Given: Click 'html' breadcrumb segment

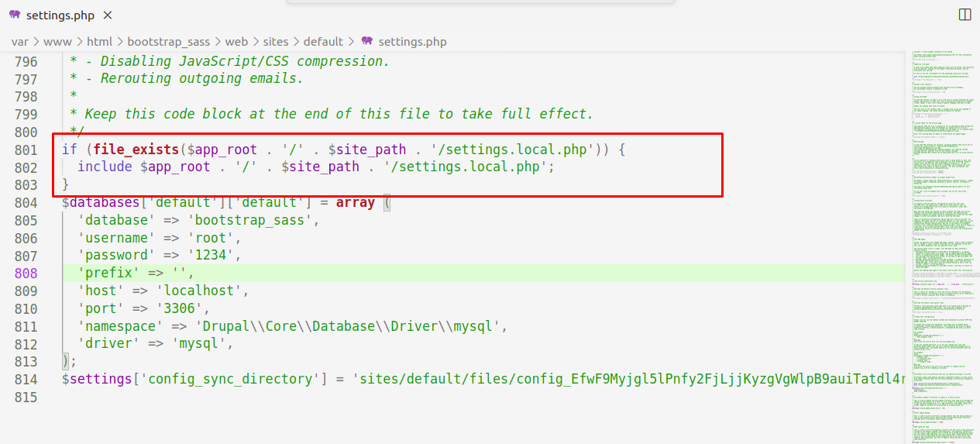Looking at the screenshot, I should (x=99, y=42).
